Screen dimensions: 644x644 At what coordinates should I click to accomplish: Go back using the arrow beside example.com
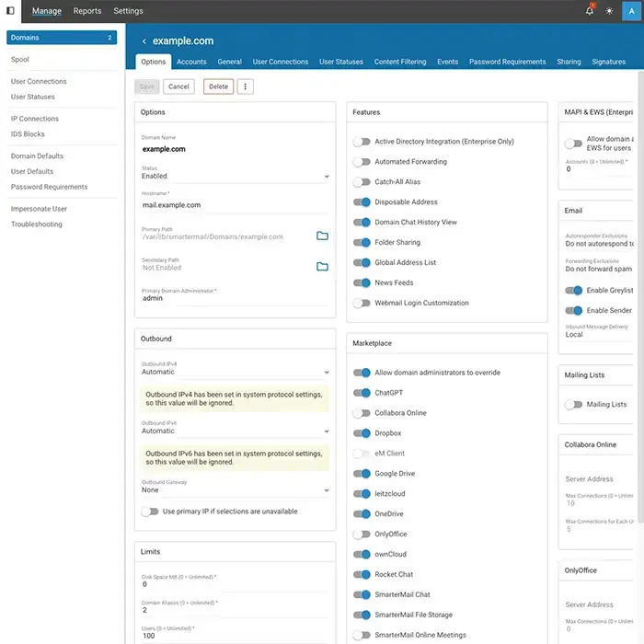[x=144, y=41]
